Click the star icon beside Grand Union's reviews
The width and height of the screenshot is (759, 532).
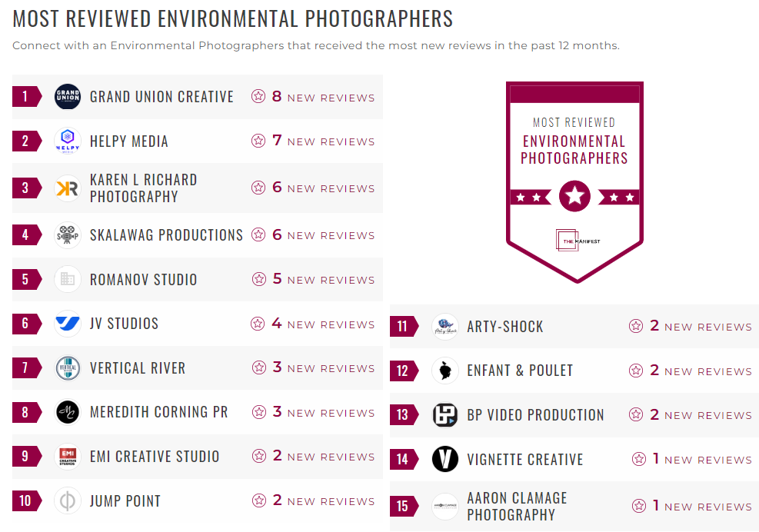point(257,96)
